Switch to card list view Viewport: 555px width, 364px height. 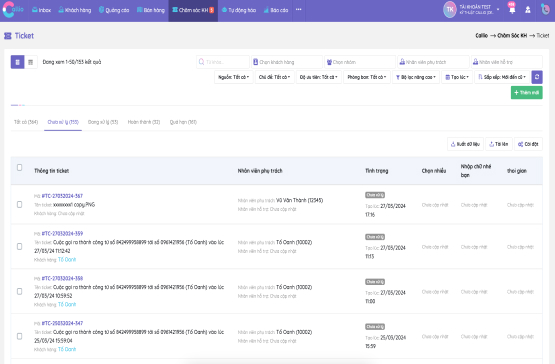point(17,62)
